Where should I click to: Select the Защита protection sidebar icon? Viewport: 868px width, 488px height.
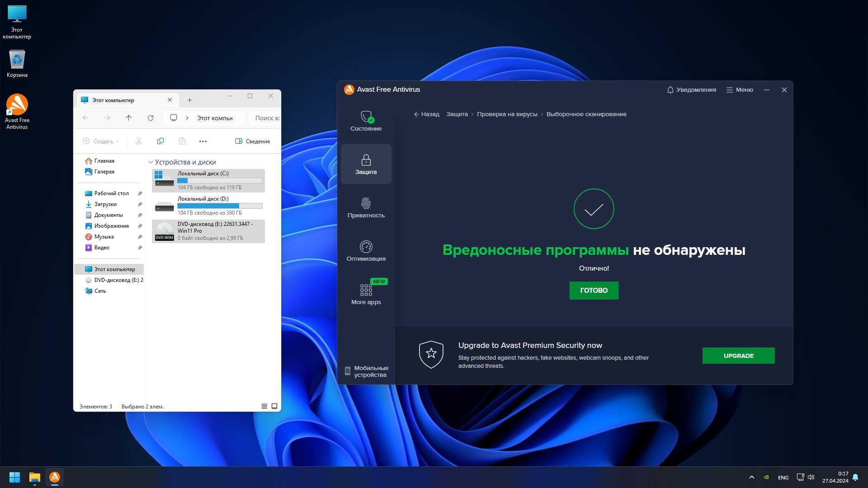point(366,164)
